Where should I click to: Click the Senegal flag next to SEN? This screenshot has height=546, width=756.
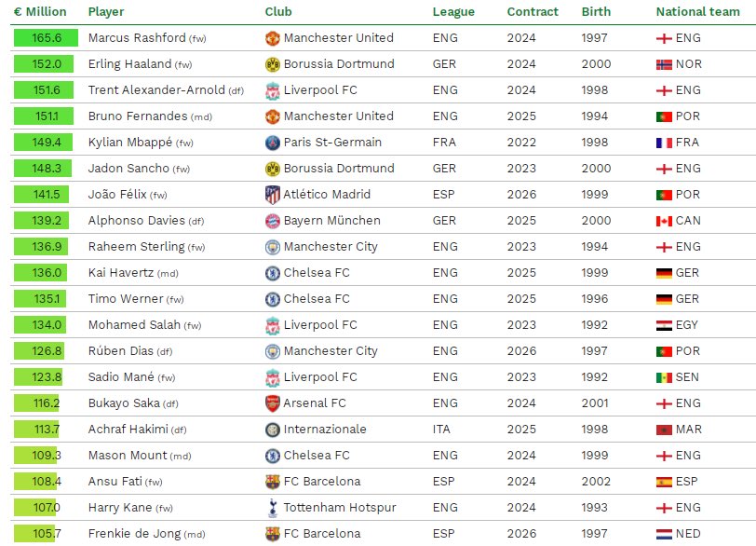coord(664,377)
